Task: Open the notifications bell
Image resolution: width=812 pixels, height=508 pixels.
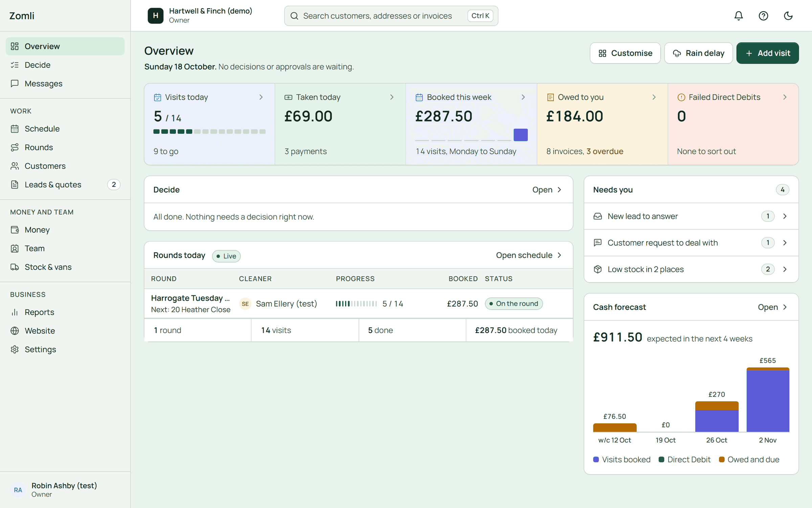Action: pyautogui.click(x=739, y=16)
